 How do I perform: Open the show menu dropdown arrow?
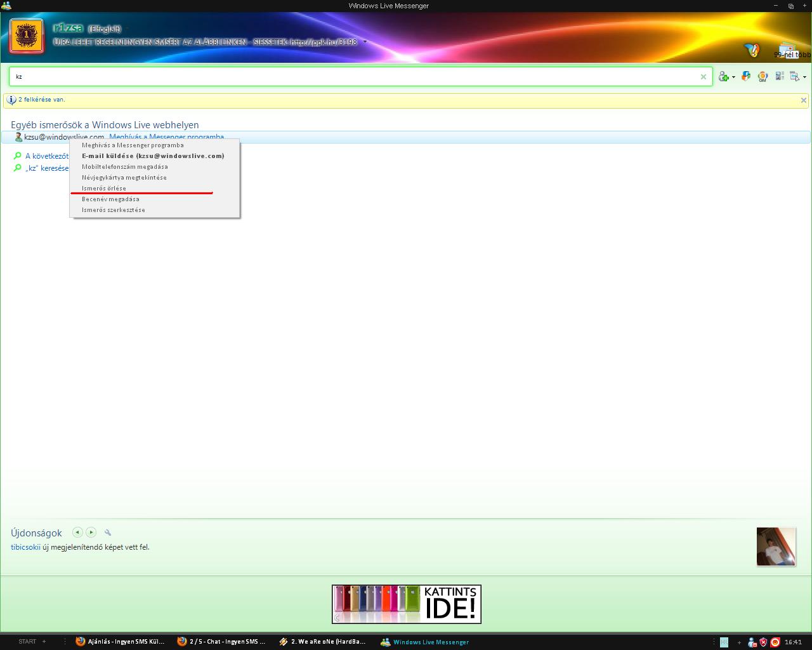point(804,77)
